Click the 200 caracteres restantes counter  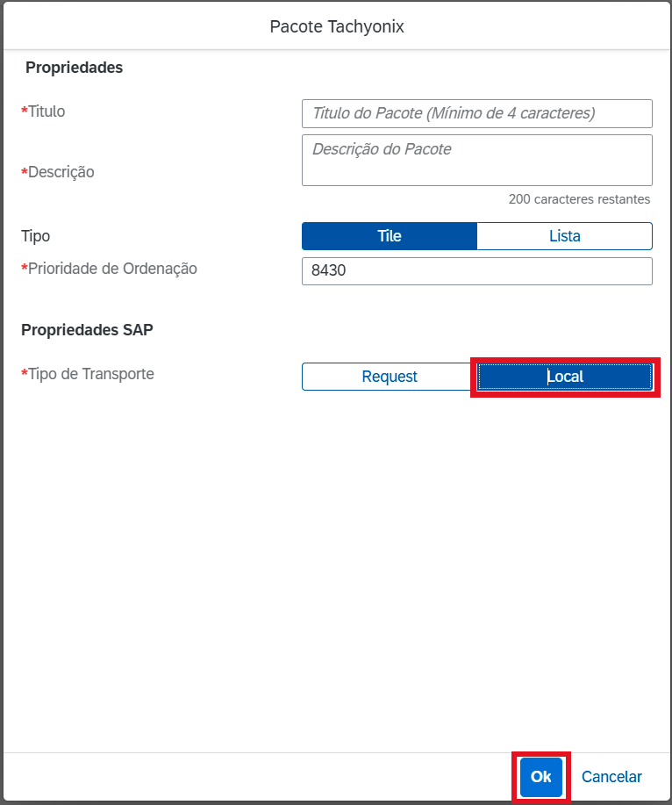click(x=579, y=199)
